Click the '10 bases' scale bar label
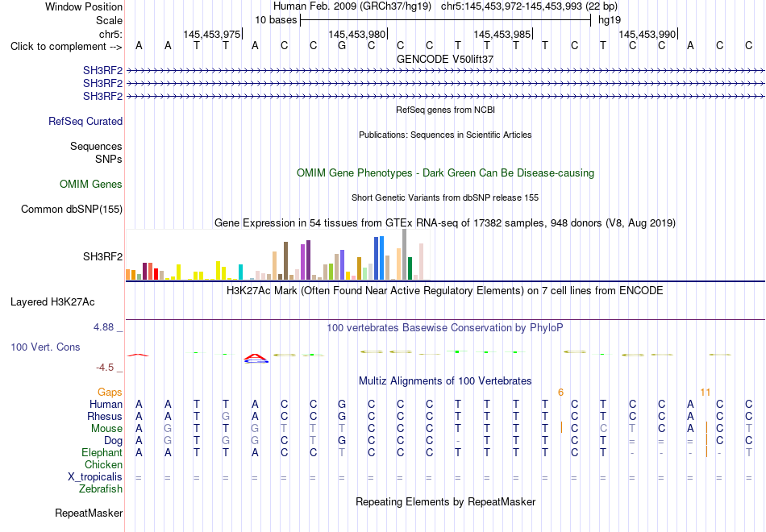Viewport: 766px width, 532px height. 276,20
